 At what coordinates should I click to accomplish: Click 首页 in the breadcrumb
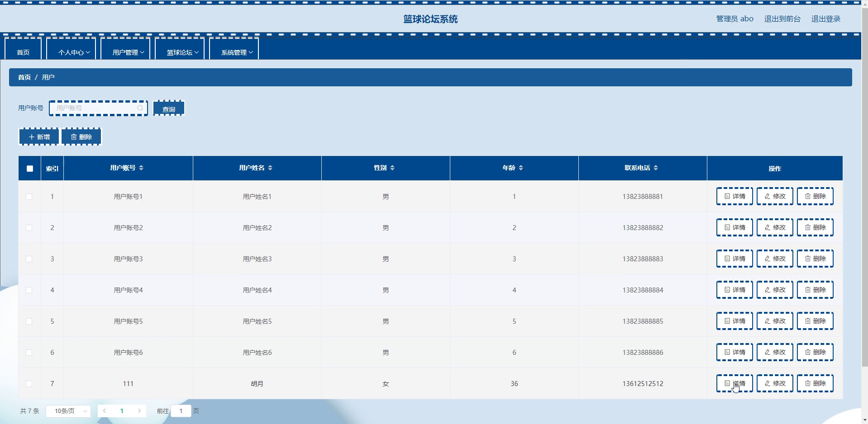pos(24,77)
